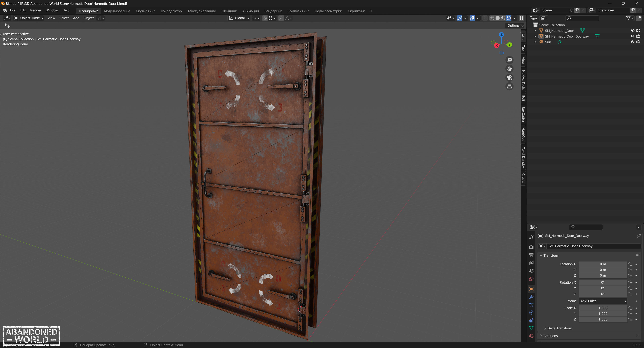
Task: Switch to material preview shading
Action: click(x=503, y=18)
